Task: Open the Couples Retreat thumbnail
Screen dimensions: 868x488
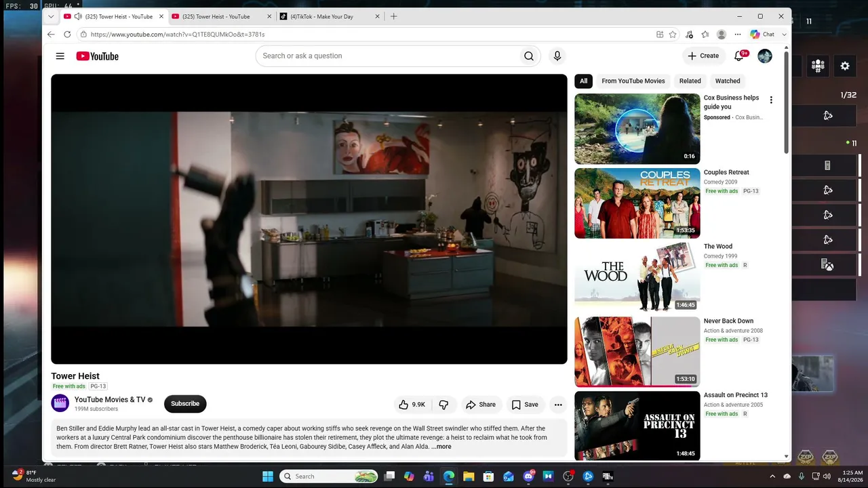Action: click(x=637, y=203)
